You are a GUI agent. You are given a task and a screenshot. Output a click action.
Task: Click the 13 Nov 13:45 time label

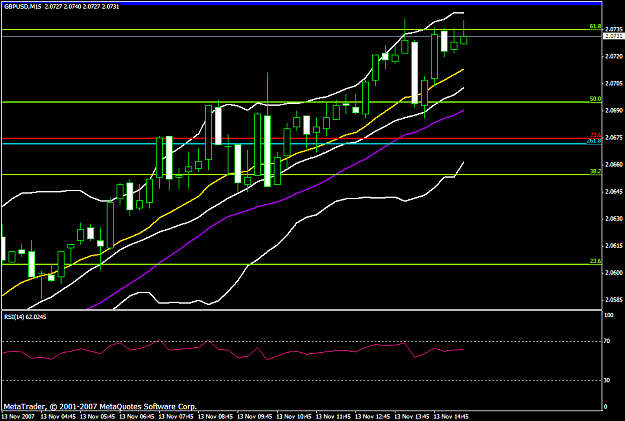412,417
